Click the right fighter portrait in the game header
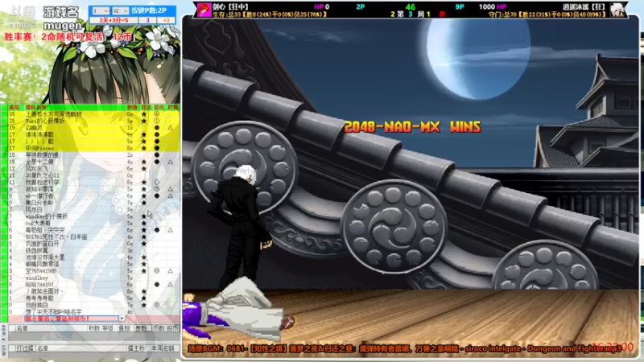The height and width of the screenshot is (362, 644). tap(617, 10)
